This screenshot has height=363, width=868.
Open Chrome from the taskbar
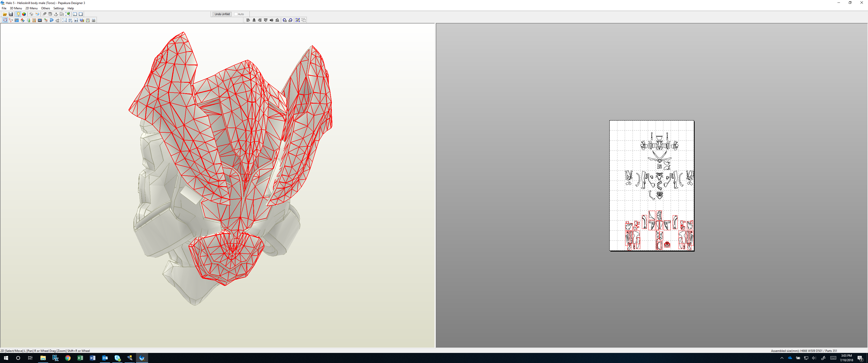(68, 358)
